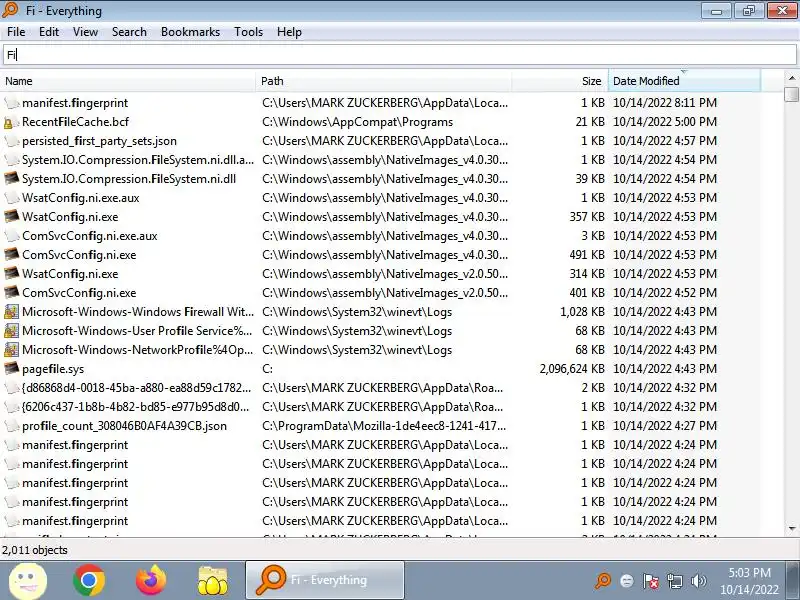Open the Tools menu
The height and width of the screenshot is (600, 800).
(248, 32)
